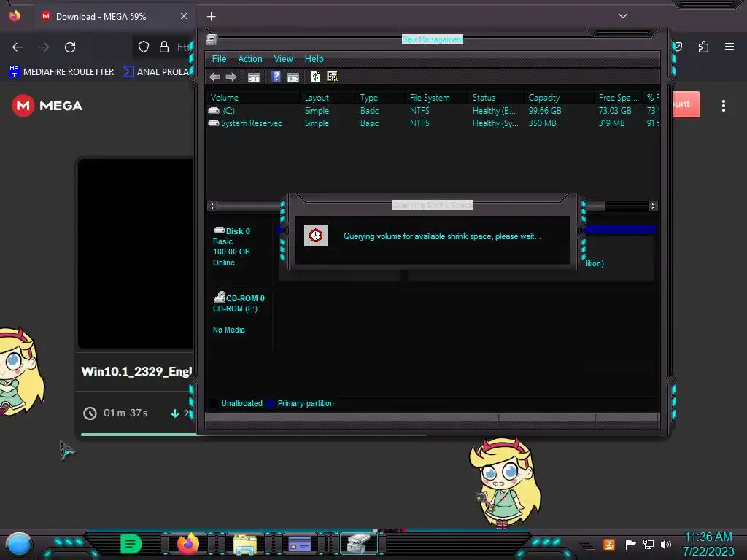
Task: Click the 99.66 GB capacity cell
Action: coord(544,111)
